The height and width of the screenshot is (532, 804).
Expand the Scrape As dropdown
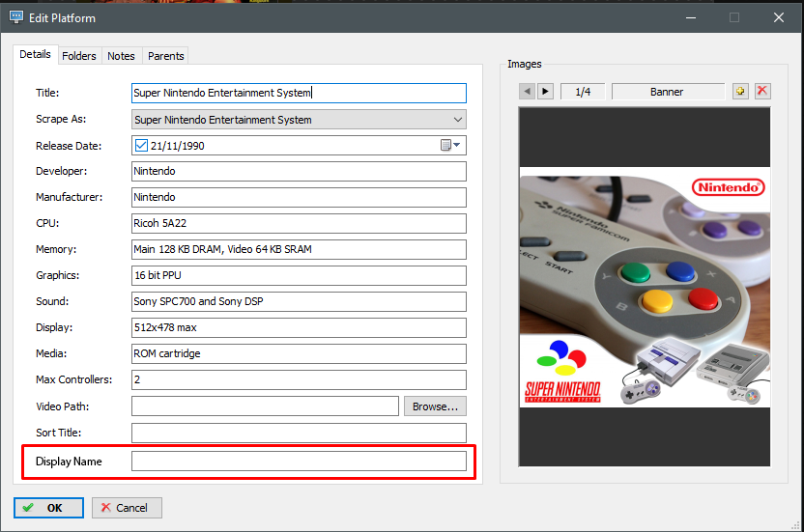pos(457,120)
